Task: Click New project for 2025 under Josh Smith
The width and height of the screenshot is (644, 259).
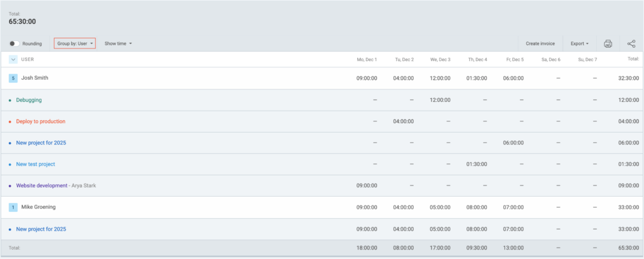Action: (x=41, y=143)
